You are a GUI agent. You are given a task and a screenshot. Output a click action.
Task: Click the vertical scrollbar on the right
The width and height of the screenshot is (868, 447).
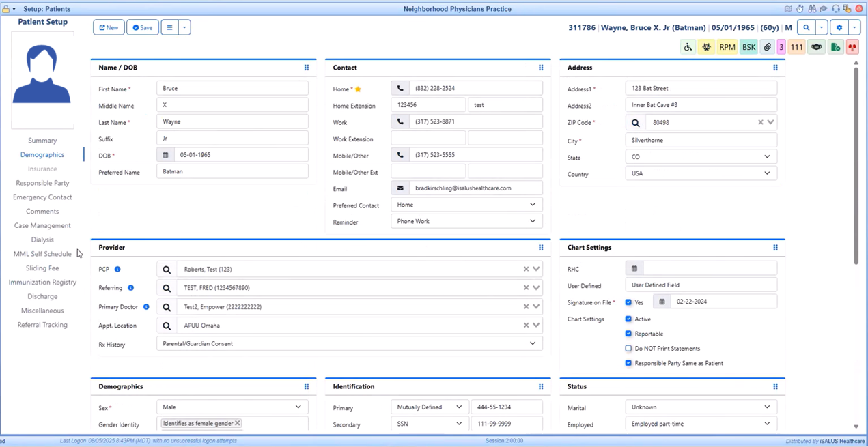point(856,164)
